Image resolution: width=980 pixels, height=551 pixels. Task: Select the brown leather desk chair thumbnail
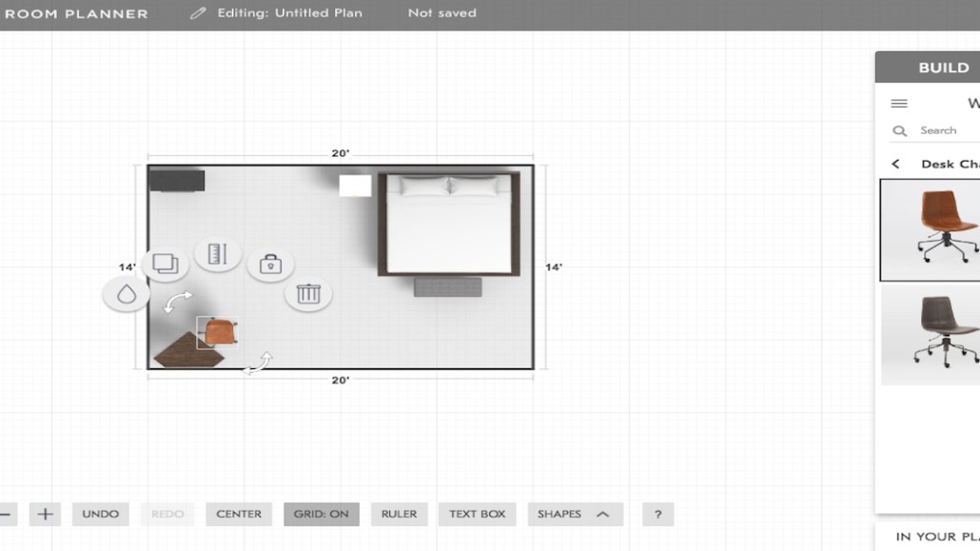tap(931, 229)
